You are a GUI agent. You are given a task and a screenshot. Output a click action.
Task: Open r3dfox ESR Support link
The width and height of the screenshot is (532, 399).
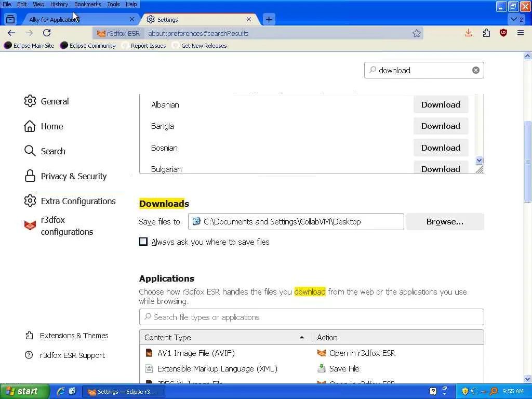(65, 355)
